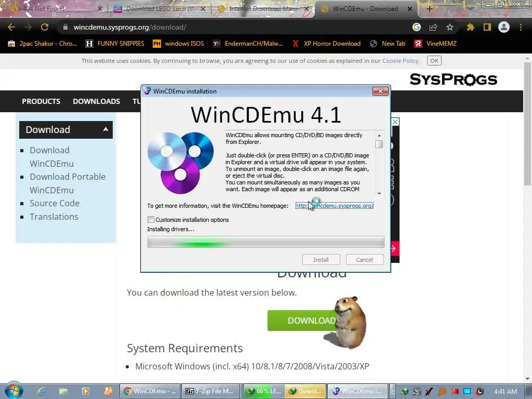
Task: Open Download Portable WinCDEmu link
Action: click(68, 183)
